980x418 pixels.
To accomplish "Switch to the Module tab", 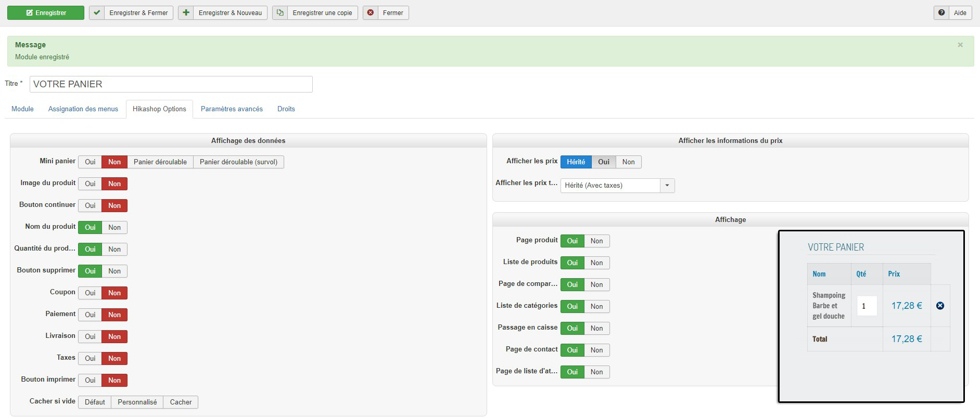I will click(22, 109).
